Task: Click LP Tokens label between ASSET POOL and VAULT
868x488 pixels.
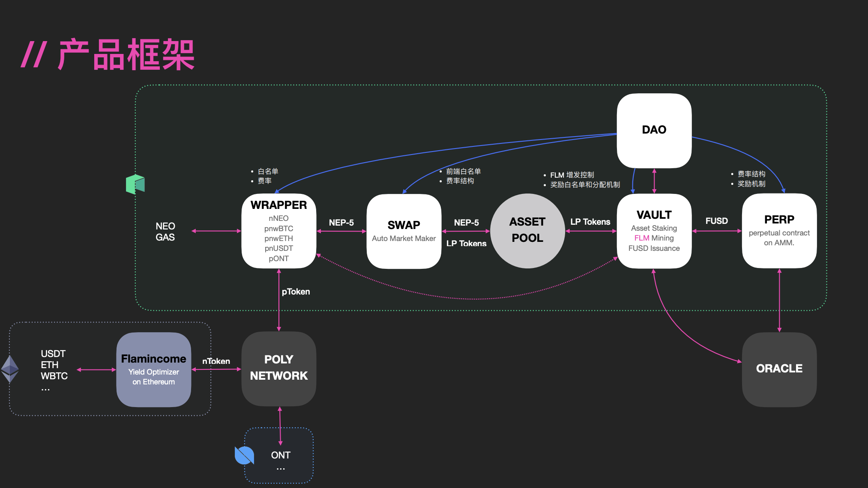Action: coord(590,222)
